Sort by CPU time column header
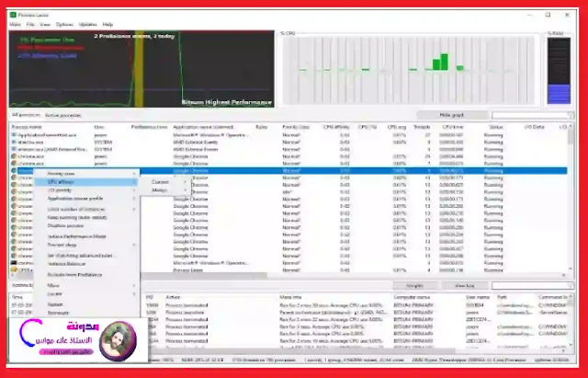 pyautogui.click(x=453, y=127)
